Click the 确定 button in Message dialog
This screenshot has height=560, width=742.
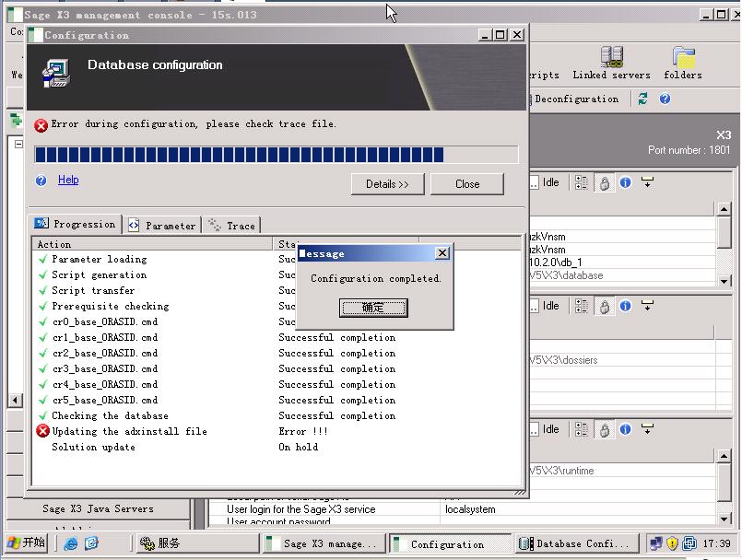373,308
